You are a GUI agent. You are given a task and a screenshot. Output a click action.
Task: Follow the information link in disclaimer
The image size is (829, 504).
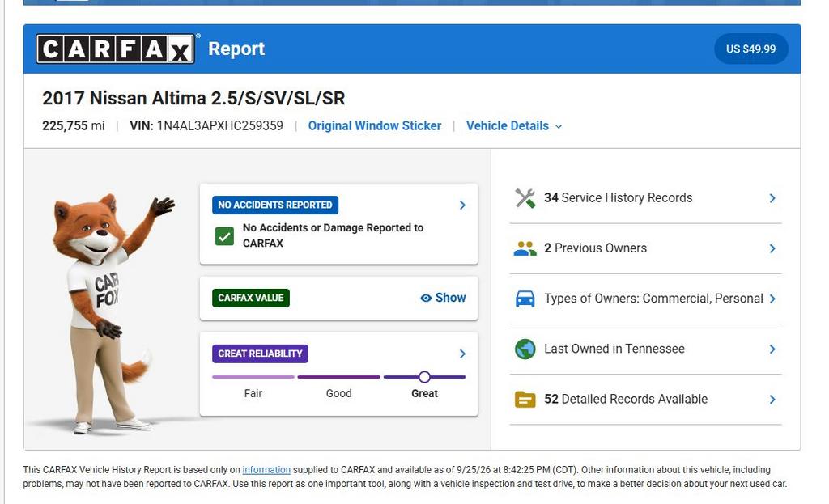(266, 470)
